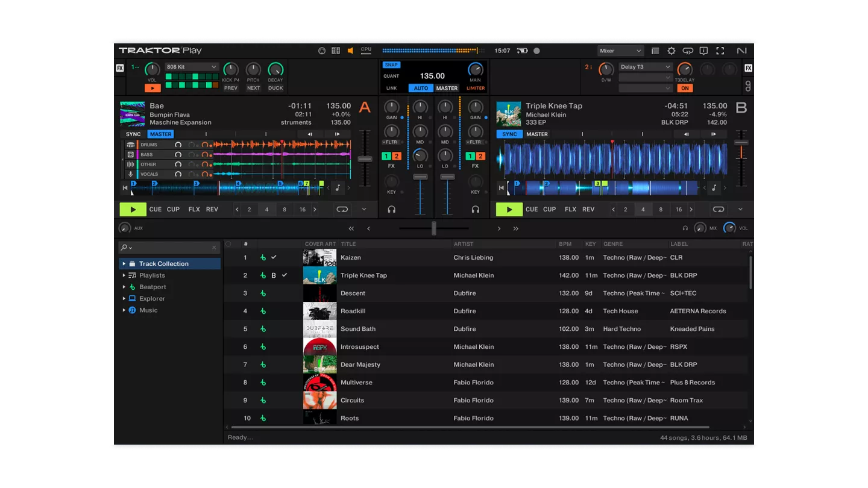The width and height of the screenshot is (868, 488).
Task: Select Track Collection in browser tree
Action: (x=163, y=264)
